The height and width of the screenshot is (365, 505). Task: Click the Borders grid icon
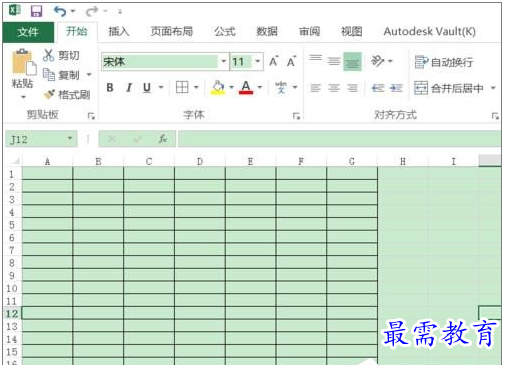(x=182, y=87)
